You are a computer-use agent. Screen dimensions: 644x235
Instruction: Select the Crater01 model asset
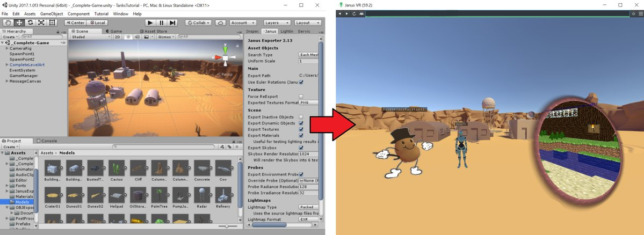[x=52, y=195]
